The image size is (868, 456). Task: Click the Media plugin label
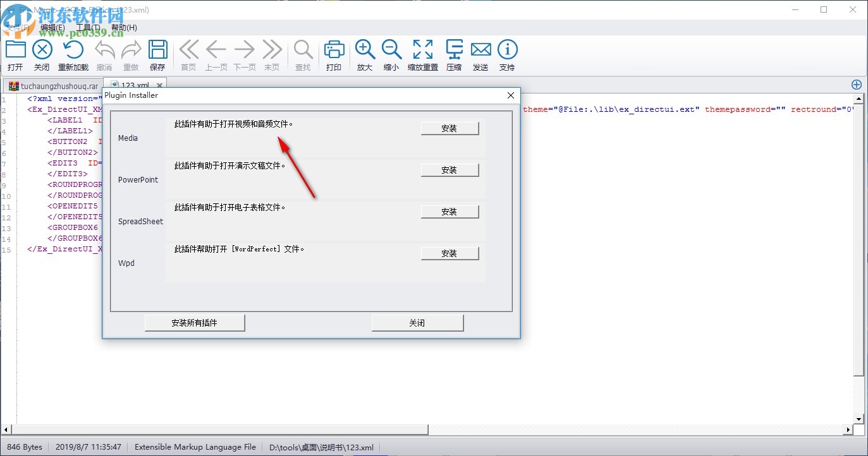[128, 138]
